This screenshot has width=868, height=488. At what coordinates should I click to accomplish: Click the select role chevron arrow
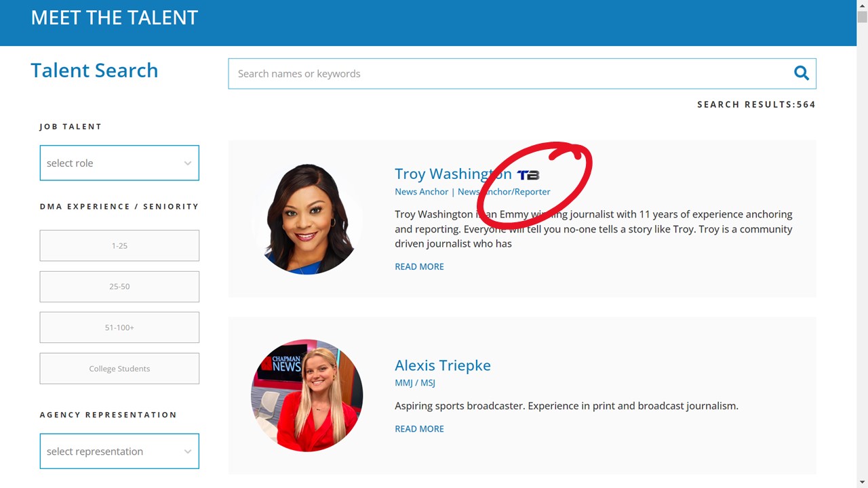coord(188,163)
